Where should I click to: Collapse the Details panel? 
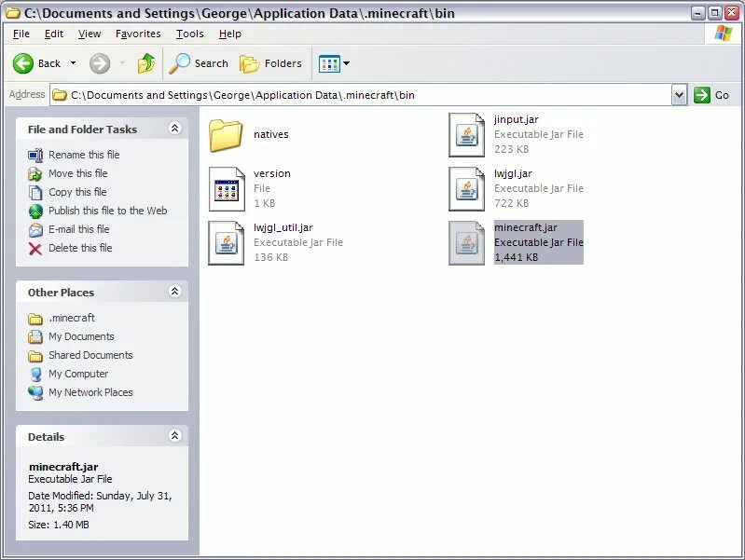[175, 435]
